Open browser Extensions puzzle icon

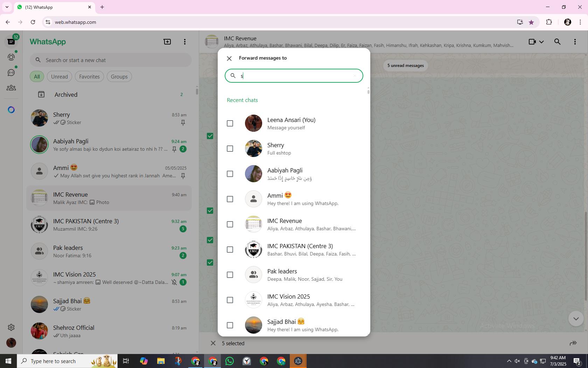[x=549, y=22]
